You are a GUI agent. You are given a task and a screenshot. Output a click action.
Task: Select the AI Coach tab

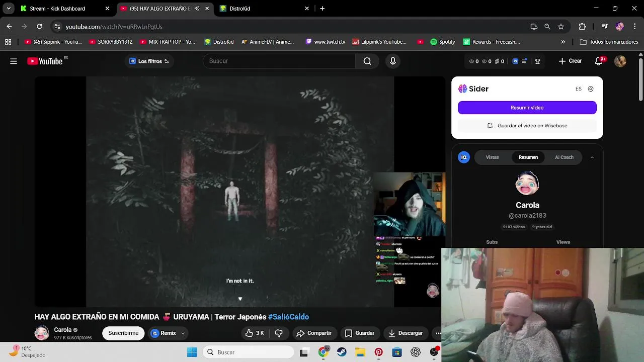pyautogui.click(x=564, y=157)
